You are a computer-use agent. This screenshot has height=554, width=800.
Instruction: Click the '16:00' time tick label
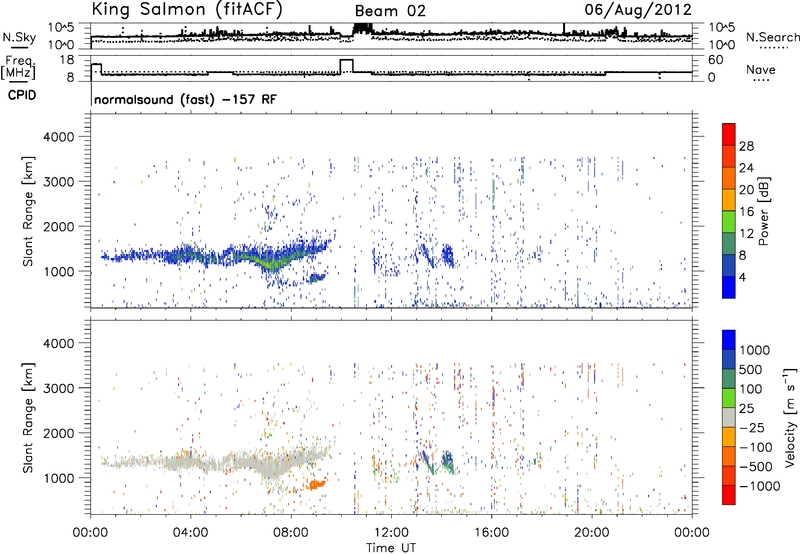click(x=491, y=533)
